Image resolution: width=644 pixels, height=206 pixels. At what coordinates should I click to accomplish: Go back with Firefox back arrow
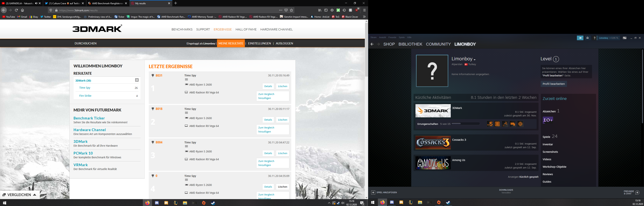[x=4, y=10]
